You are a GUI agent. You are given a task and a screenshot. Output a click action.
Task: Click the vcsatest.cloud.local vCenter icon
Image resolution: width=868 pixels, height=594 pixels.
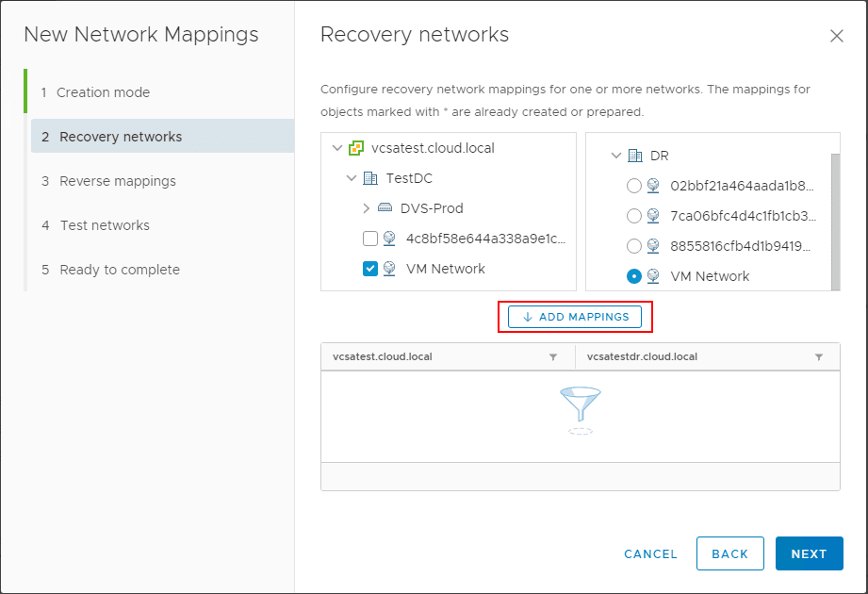(x=356, y=148)
